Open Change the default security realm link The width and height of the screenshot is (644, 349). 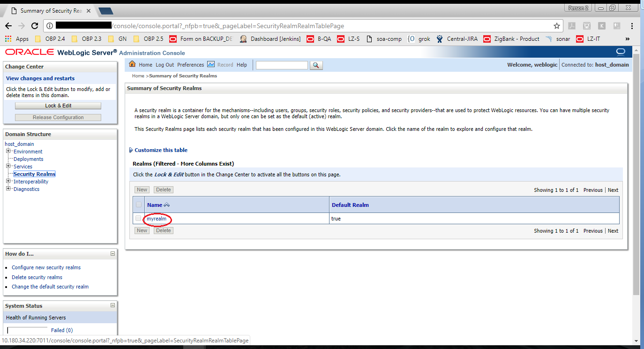50,287
